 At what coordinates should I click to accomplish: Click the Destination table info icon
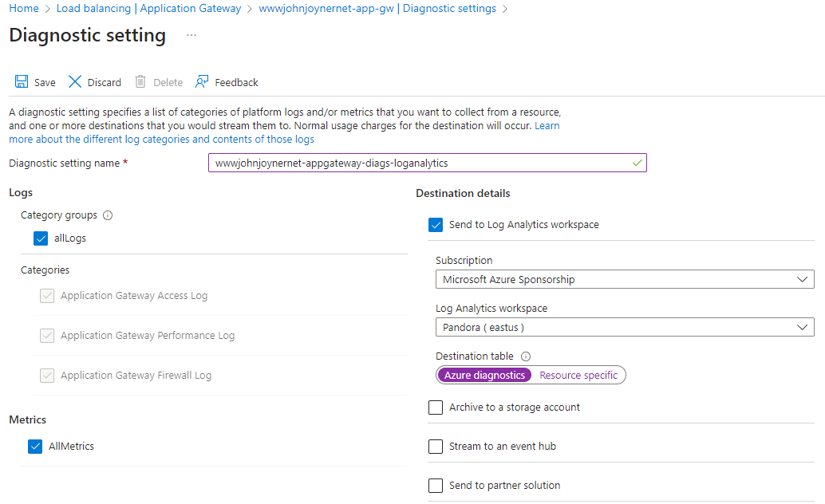[x=526, y=356]
